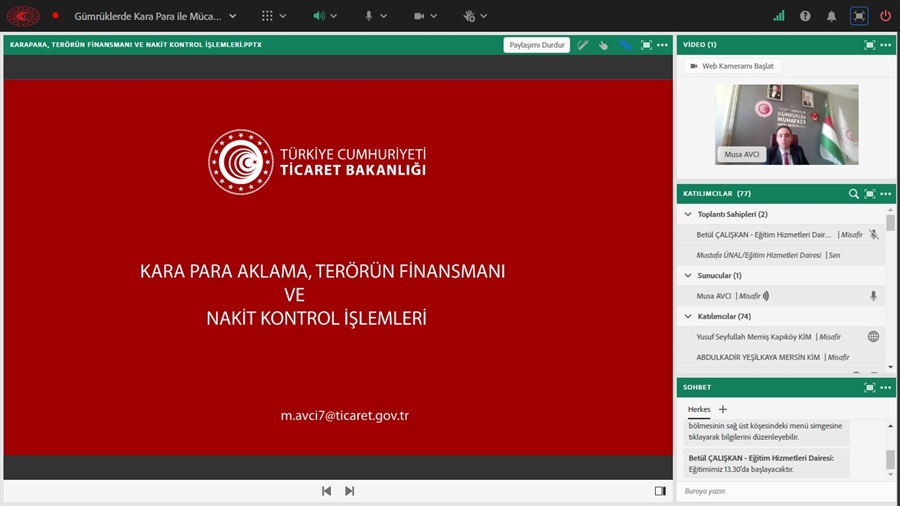
Task: Click Paylaşımı Durdur to stop sharing
Action: [x=538, y=45]
